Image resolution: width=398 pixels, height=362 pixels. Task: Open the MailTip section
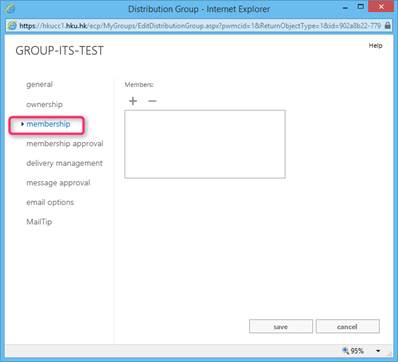[39, 222]
